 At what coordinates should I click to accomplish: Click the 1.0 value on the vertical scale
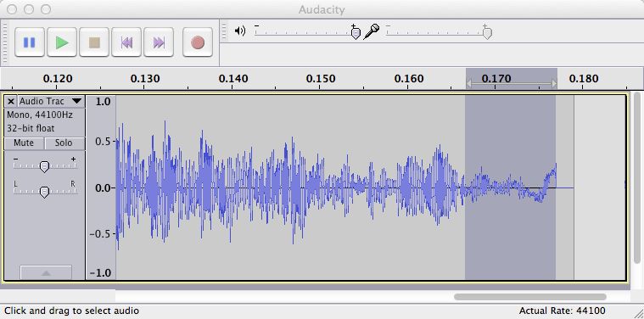[x=103, y=102]
